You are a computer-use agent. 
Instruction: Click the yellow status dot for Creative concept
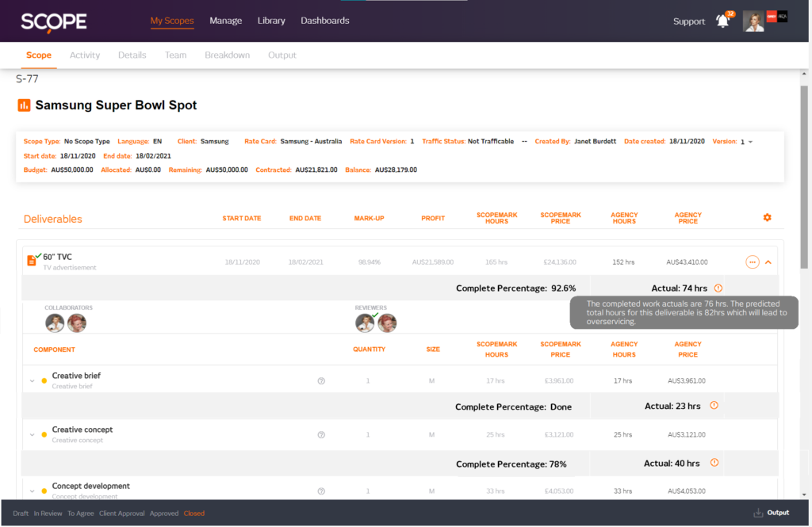pos(44,435)
